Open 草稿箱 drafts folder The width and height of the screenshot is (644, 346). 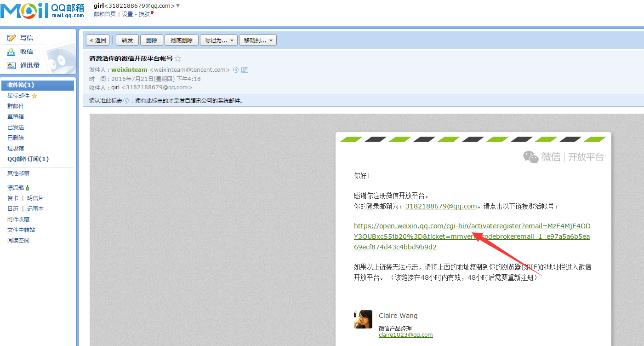tap(16, 117)
